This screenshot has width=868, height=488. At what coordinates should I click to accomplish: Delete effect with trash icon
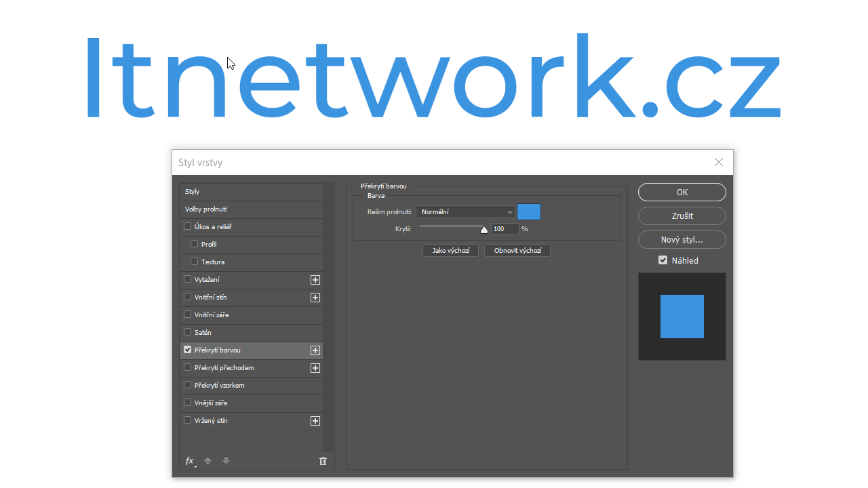323,461
